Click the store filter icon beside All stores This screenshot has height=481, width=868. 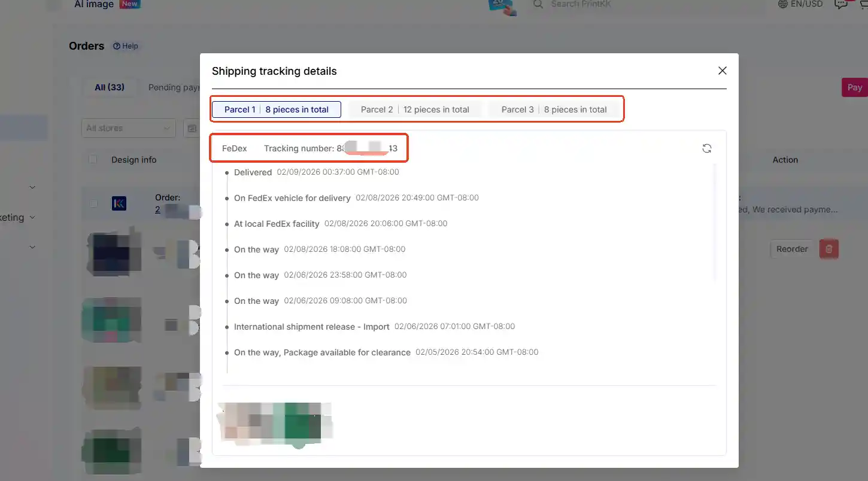[x=192, y=127]
